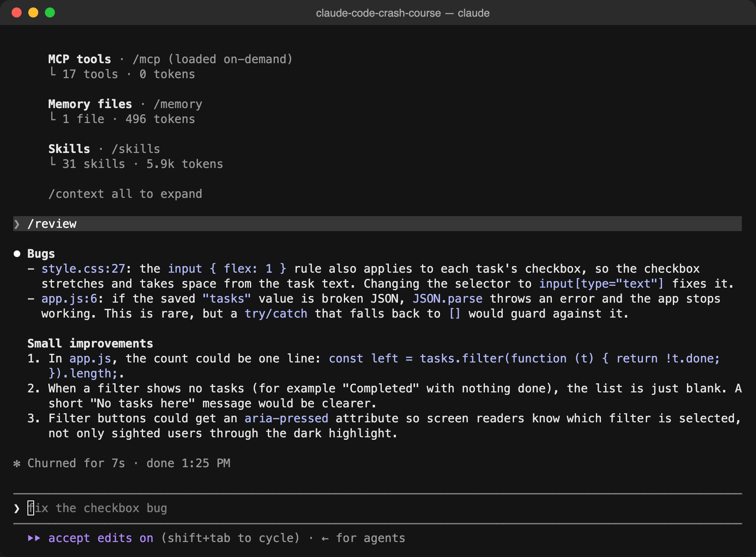Click '31 skills · 5.9k tokens' line
Screen dimensions: 756x557
coord(143,164)
